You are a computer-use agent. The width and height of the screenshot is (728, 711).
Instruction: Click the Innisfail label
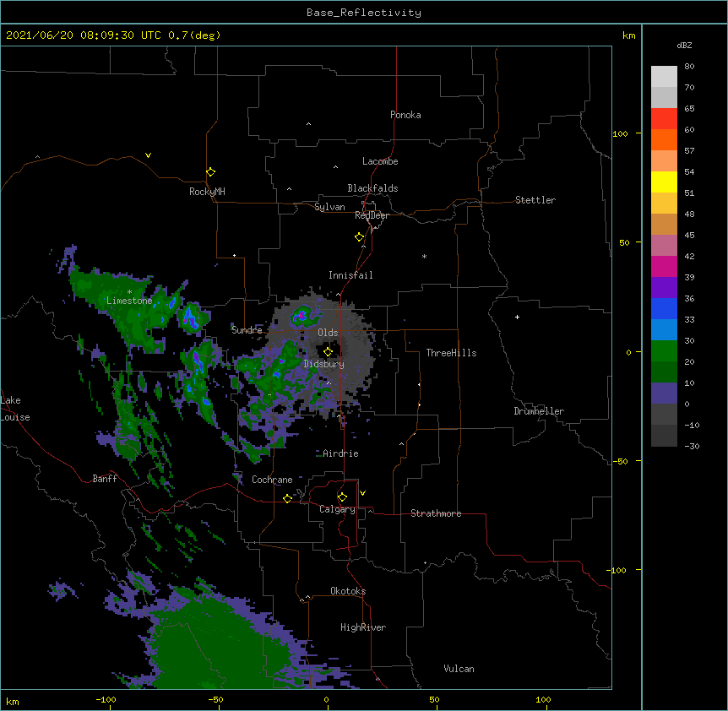point(350,275)
